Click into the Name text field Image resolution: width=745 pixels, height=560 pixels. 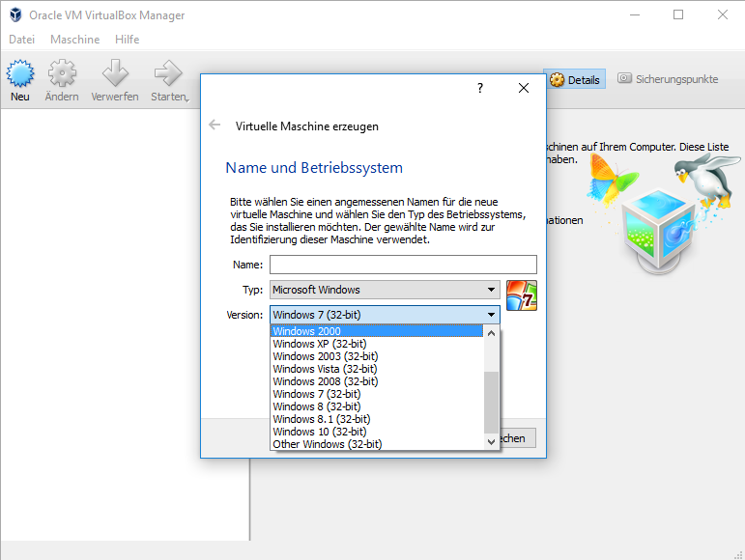point(403,265)
